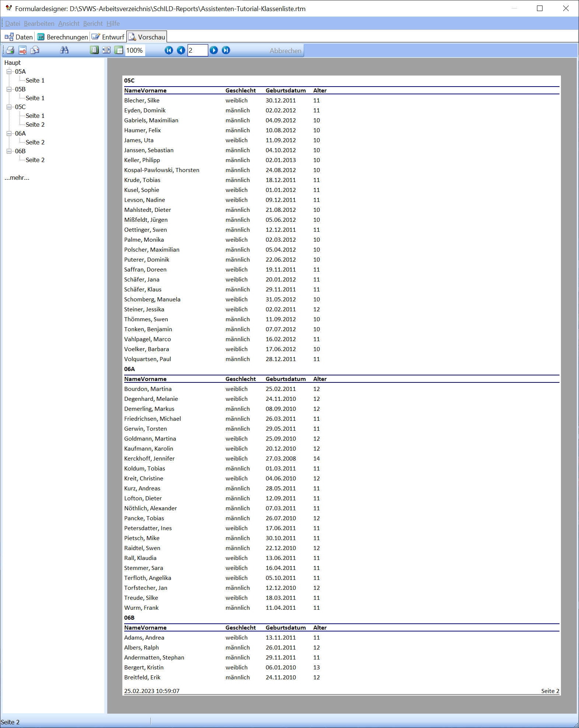Viewport: 579px width, 728px height.
Task: Select Seite 2 under 06B
Action: click(35, 160)
